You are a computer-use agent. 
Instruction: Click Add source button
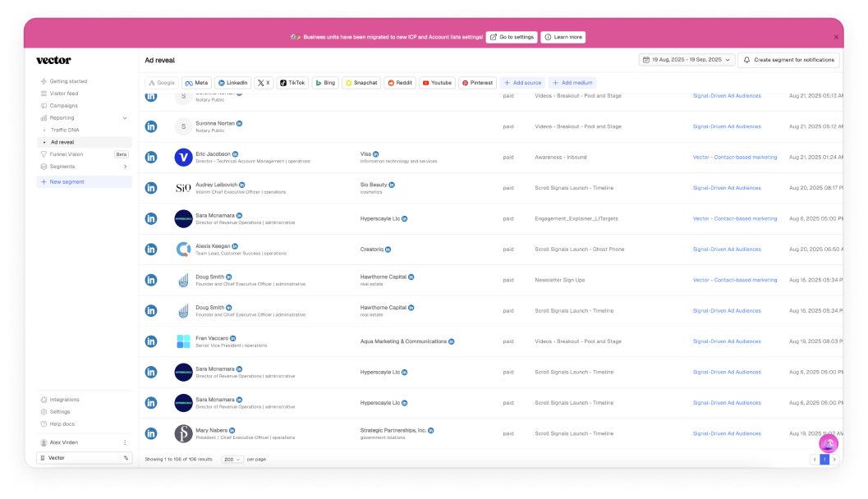tap(522, 83)
